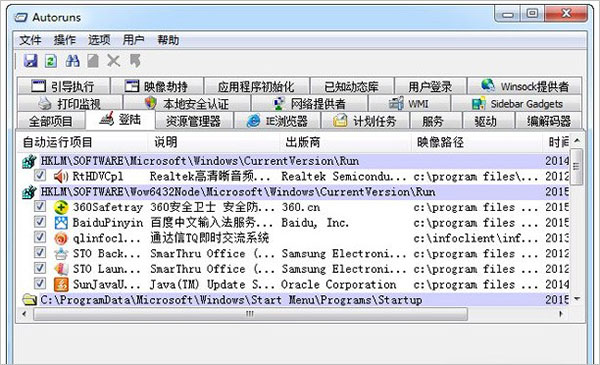Image resolution: width=600 pixels, height=365 pixels.
Task: Click the Refresh toolbar icon
Action: click(51, 61)
